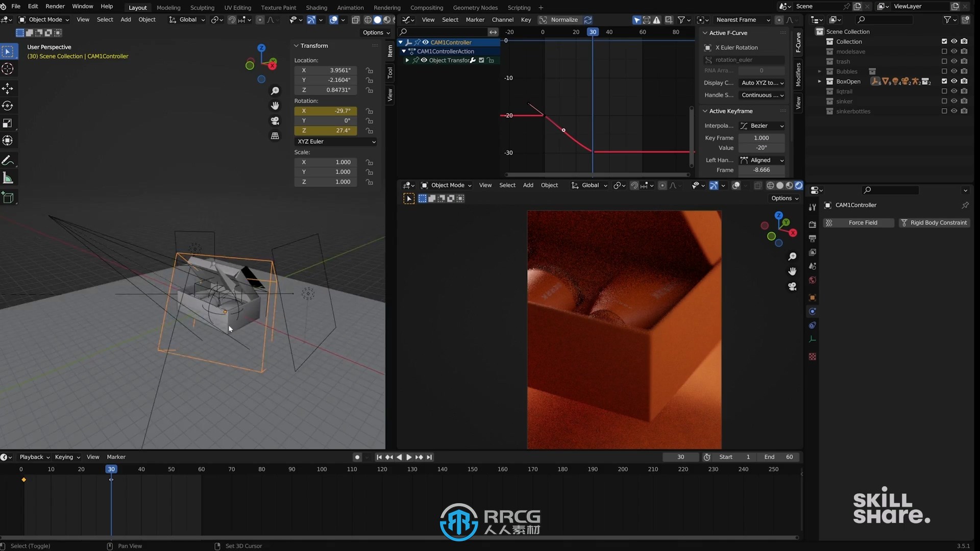Viewport: 980px width, 551px height.
Task: Click the Normalize toggle button
Action: coord(564,19)
